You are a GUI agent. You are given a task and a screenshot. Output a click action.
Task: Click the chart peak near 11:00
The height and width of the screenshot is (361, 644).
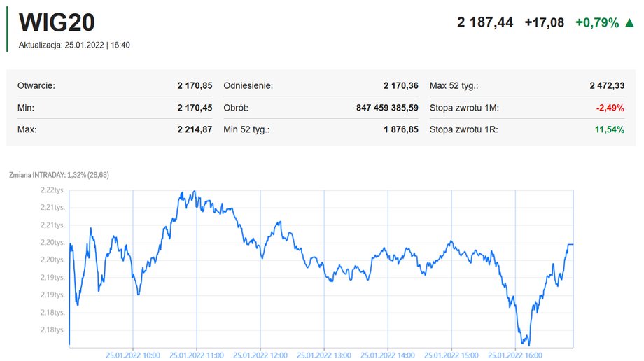(x=194, y=192)
